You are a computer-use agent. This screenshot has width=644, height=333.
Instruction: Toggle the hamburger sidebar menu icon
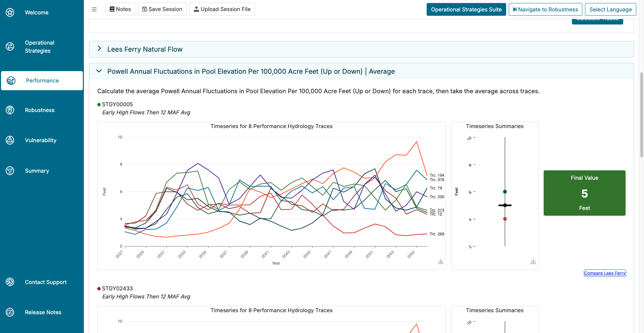pyautogui.click(x=94, y=9)
